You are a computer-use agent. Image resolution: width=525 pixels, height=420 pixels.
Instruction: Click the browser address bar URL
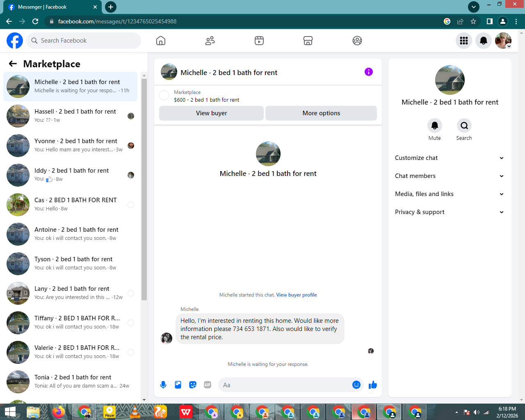[117, 21]
